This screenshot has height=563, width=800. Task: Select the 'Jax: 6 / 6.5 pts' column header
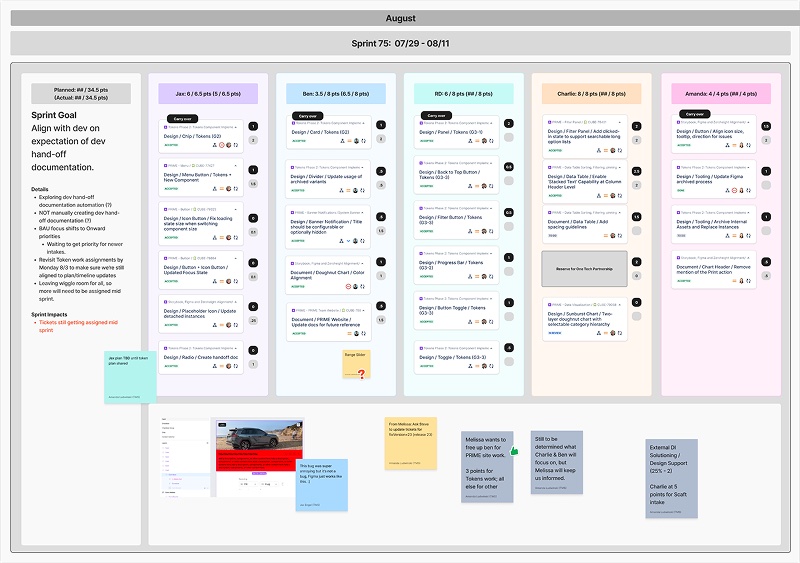tap(208, 94)
